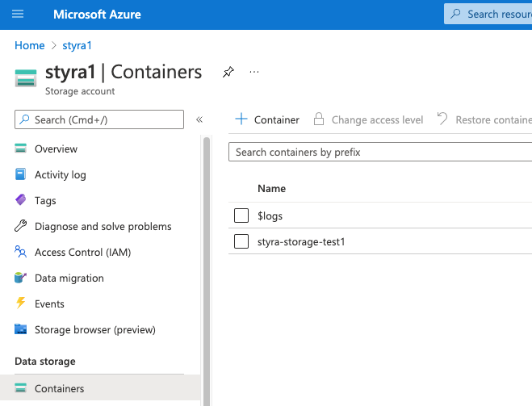
Task: Click the Containers sidebar icon
Action: pyautogui.click(x=21, y=387)
